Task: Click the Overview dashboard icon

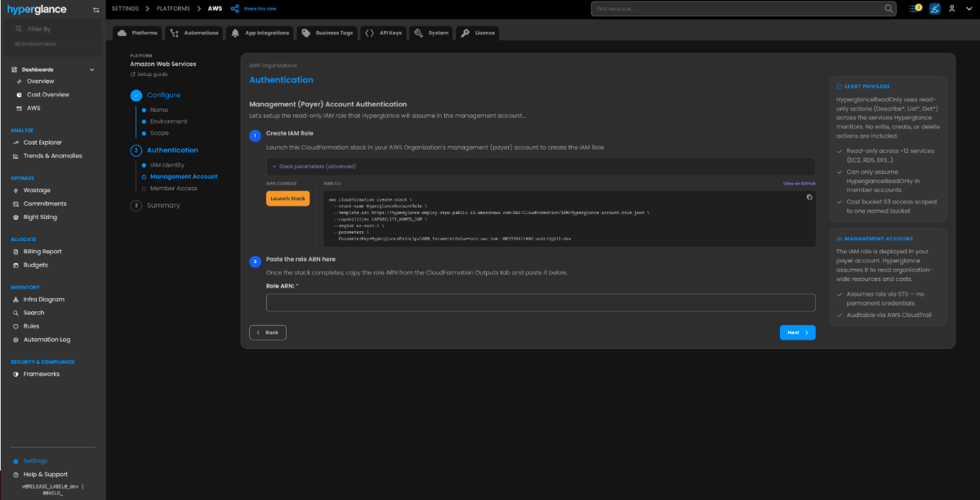Action: 19,81
